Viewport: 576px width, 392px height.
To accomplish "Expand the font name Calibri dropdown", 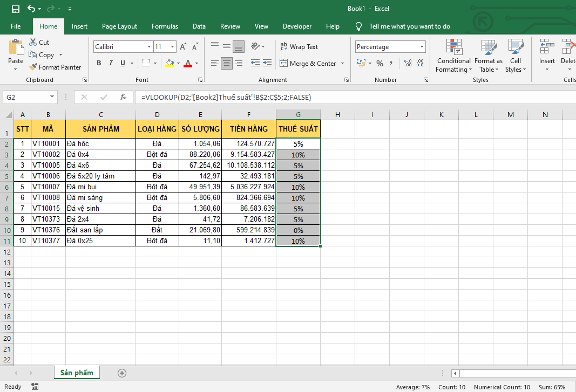I will (x=149, y=47).
